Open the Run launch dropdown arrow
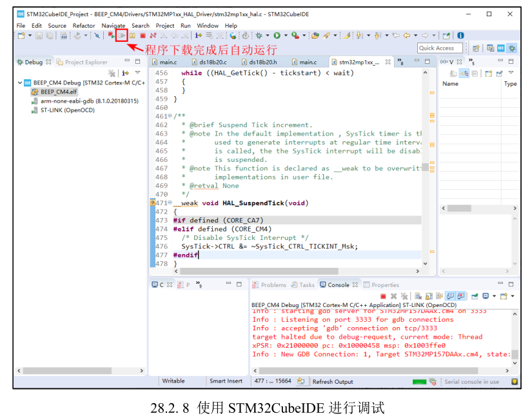 tap(286, 35)
